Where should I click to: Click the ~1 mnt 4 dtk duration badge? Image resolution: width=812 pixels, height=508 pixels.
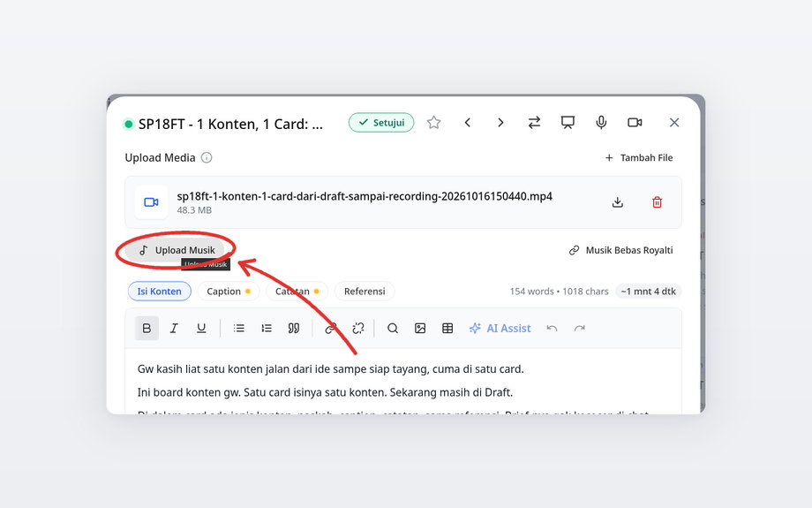(x=649, y=292)
